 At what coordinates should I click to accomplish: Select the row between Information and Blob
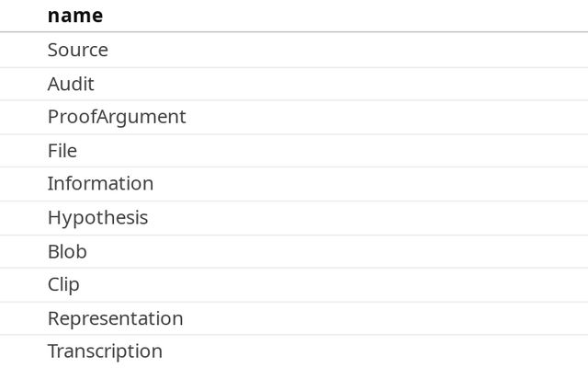tap(97, 217)
